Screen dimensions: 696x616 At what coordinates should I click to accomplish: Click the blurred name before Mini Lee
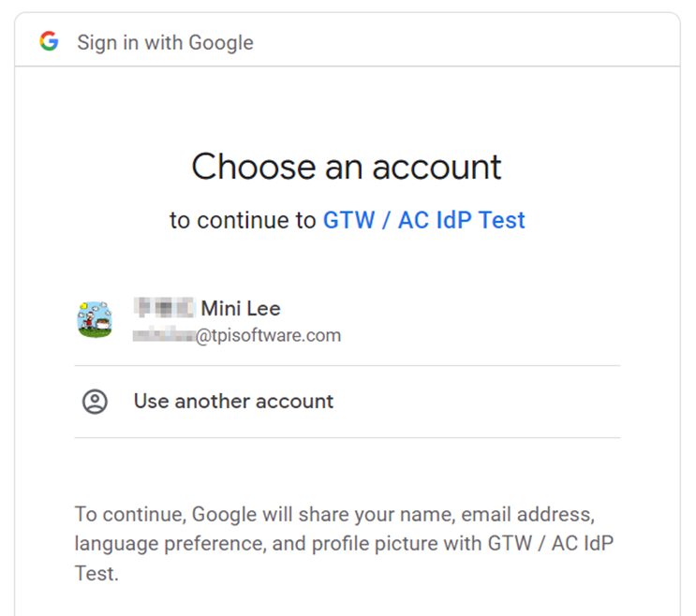point(163,308)
